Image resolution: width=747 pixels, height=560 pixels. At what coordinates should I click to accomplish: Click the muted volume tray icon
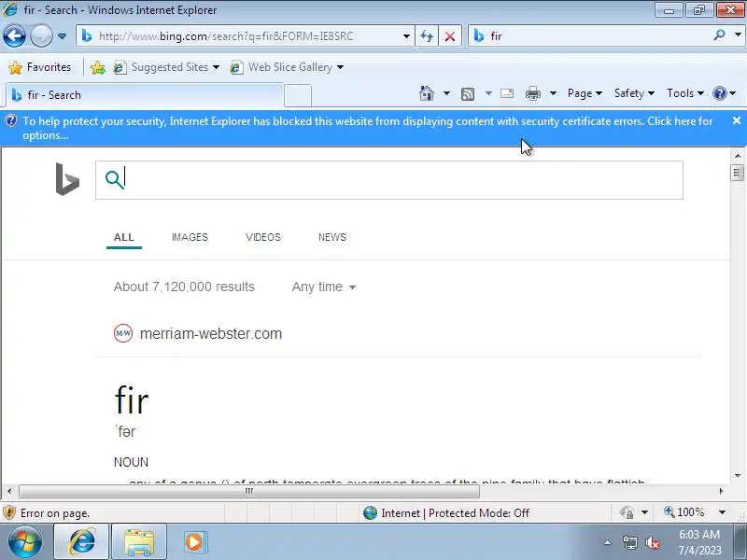(652, 542)
